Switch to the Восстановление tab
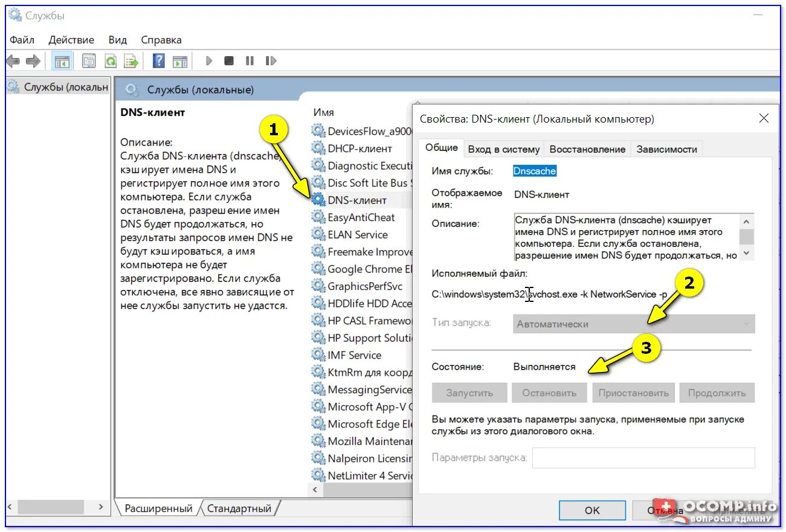Image resolution: width=786 pixels, height=532 pixels. tap(587, 149)
